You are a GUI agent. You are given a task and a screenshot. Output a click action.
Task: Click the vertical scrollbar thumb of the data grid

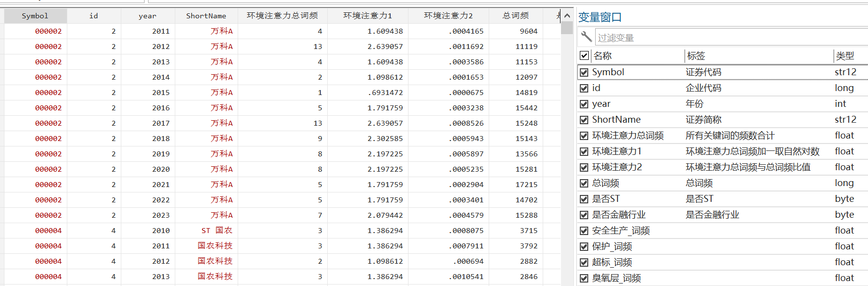[x=567, y=28]
